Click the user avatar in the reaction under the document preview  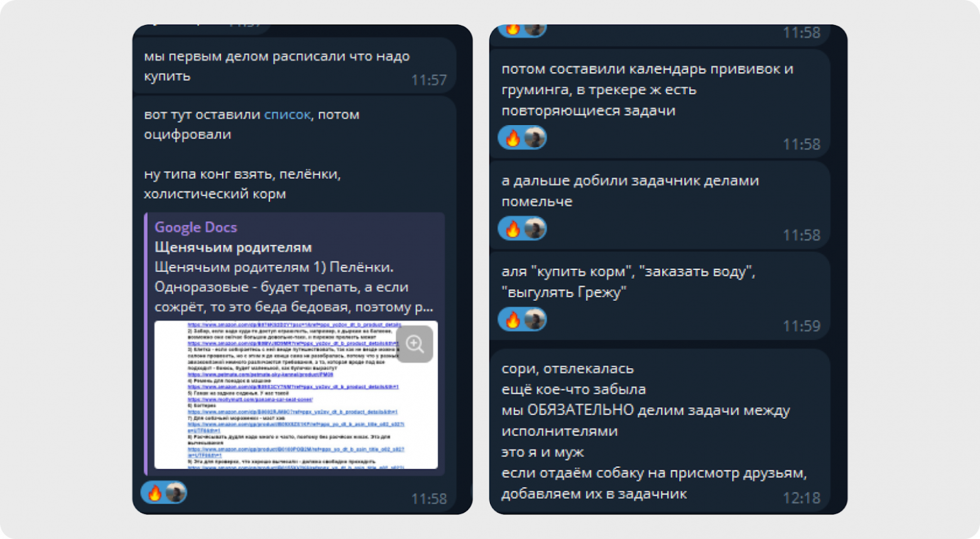click(x=174, y=493)
